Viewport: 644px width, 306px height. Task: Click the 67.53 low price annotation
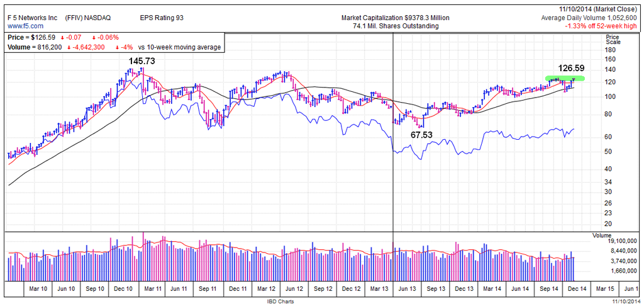[423, 134]
